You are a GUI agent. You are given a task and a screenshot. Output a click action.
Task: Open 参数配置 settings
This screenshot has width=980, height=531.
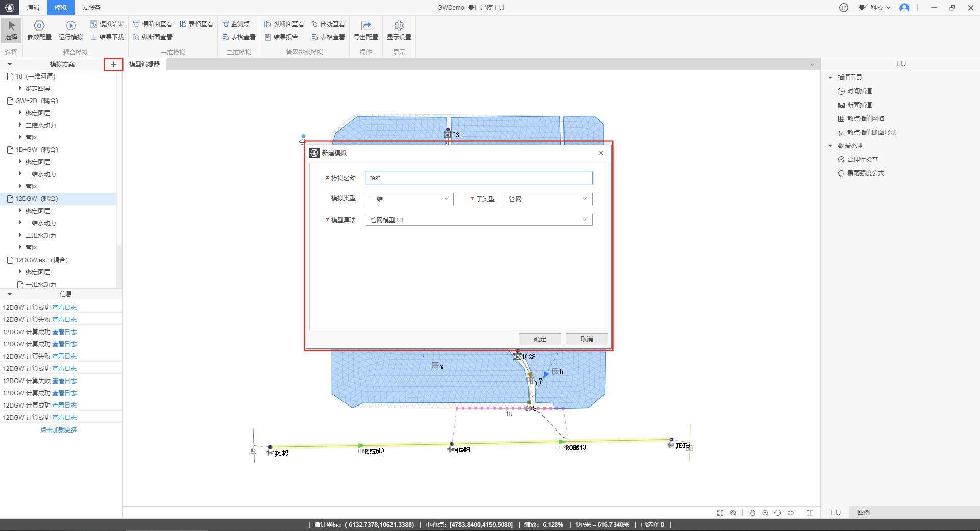point(39,30)
